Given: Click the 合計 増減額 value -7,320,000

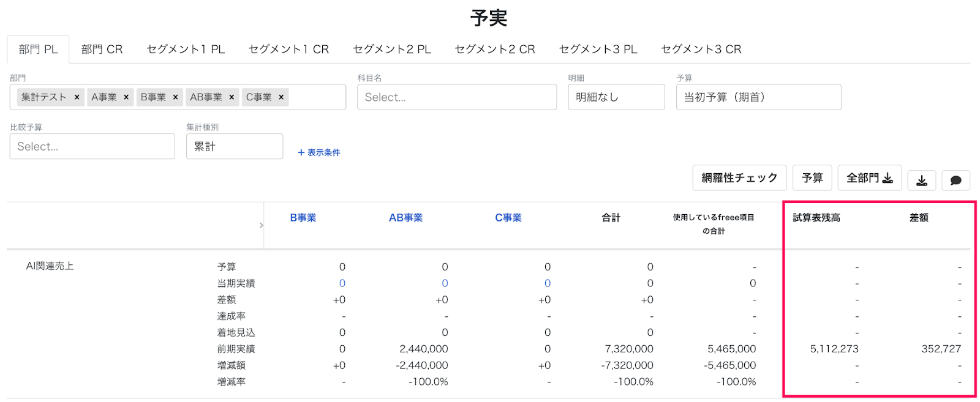Looking at the screenshot, I should tap(627, 365).
